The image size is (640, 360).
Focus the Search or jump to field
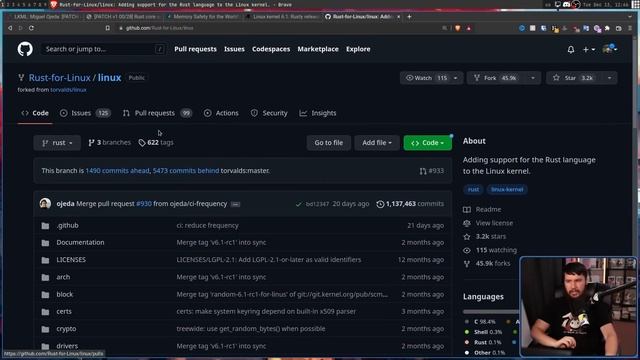pos(103,49)
